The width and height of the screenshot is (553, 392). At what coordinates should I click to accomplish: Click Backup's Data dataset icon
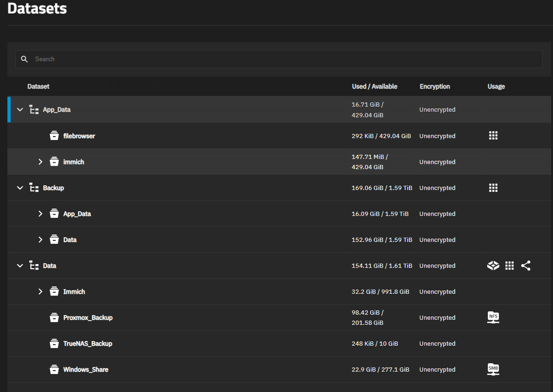click(x=54, y=240)
